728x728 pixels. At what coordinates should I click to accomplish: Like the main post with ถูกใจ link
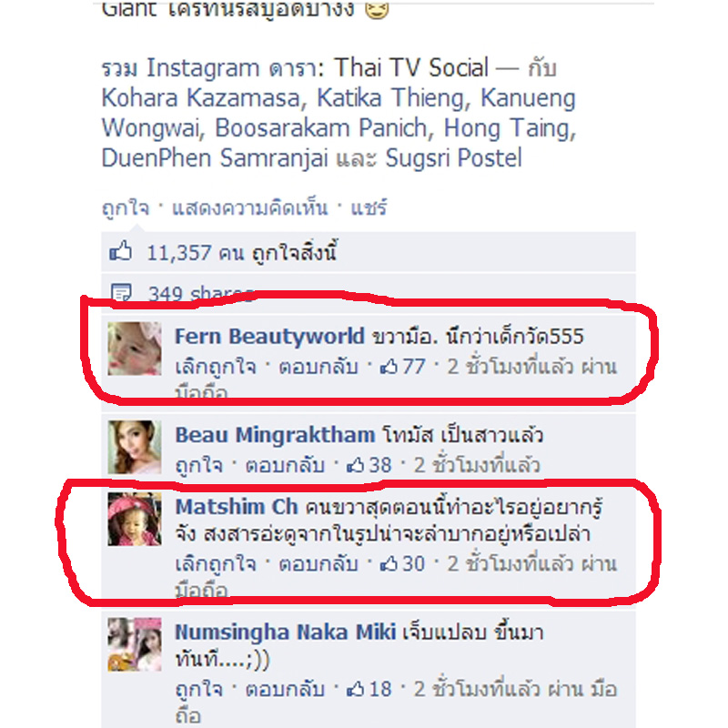(126, 208)
